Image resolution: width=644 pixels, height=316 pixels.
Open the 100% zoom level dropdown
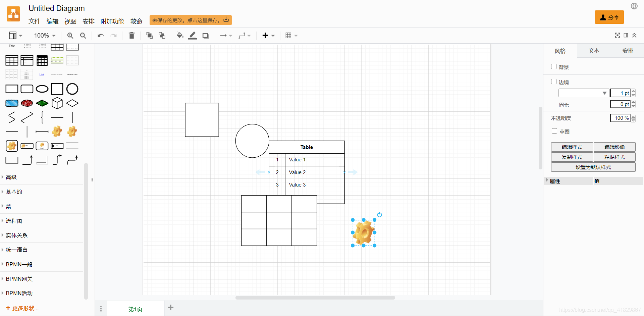(45, 36)
